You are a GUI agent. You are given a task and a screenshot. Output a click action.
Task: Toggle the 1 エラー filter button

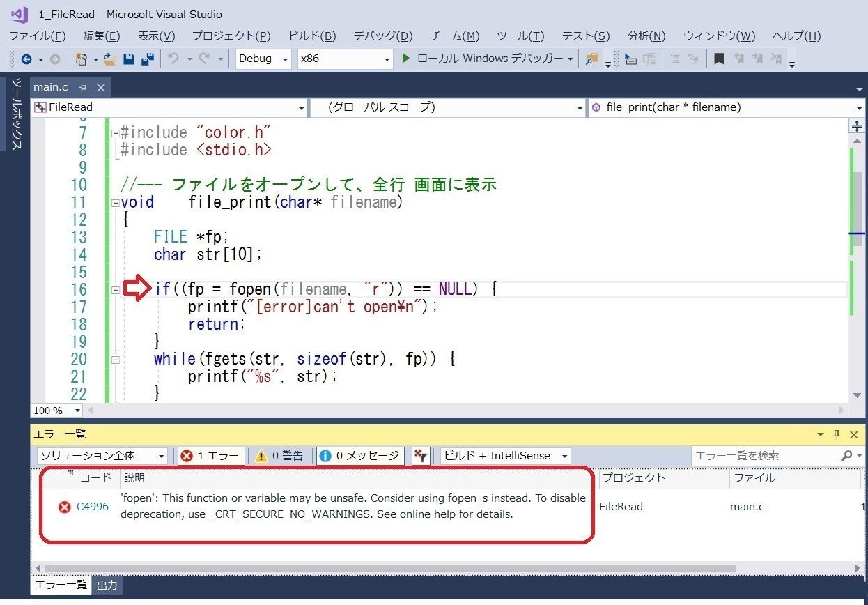211,456
